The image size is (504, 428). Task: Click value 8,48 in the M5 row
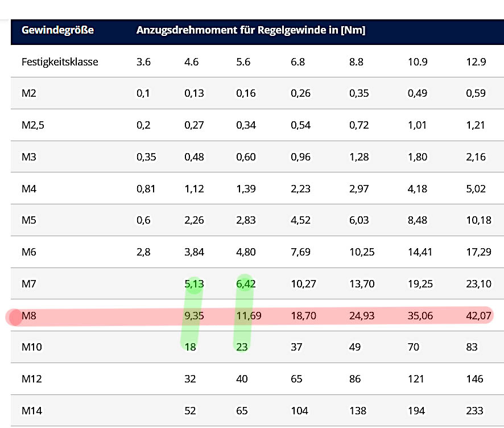(x=417, y=220)
